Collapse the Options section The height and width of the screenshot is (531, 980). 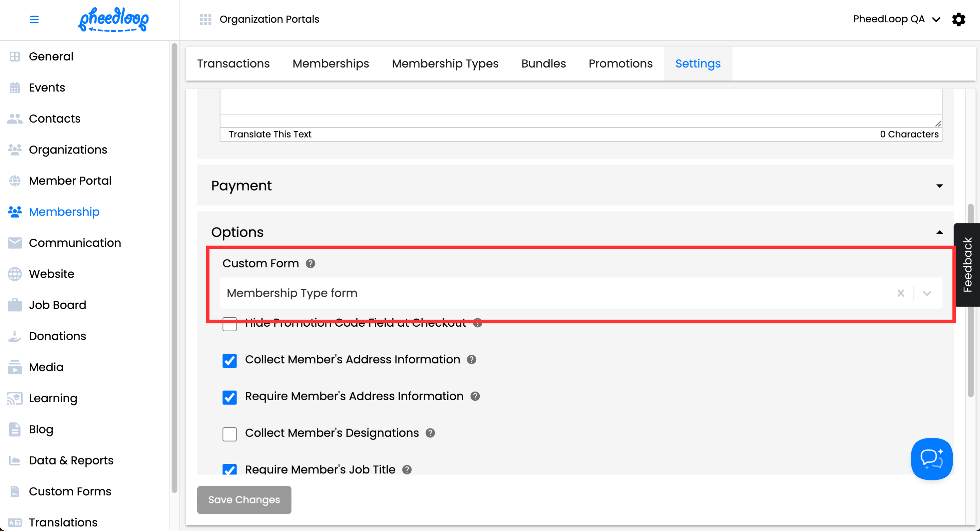pos(939,232)
